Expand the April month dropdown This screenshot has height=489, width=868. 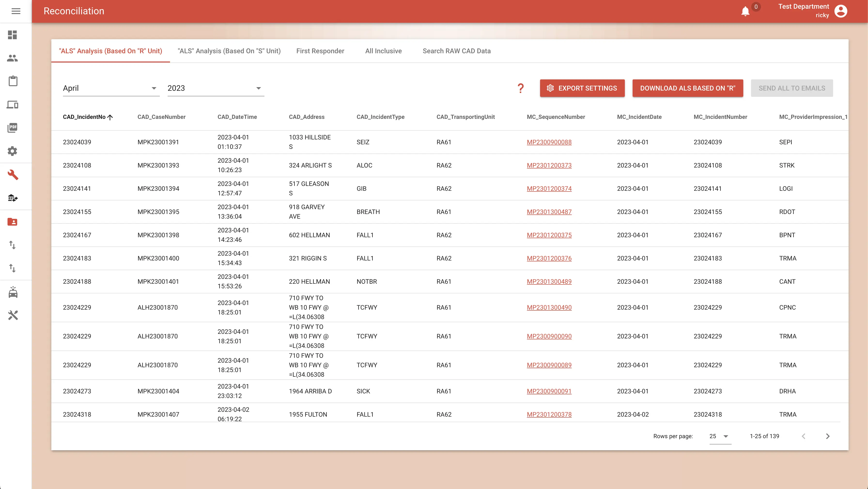pos(111,88)
